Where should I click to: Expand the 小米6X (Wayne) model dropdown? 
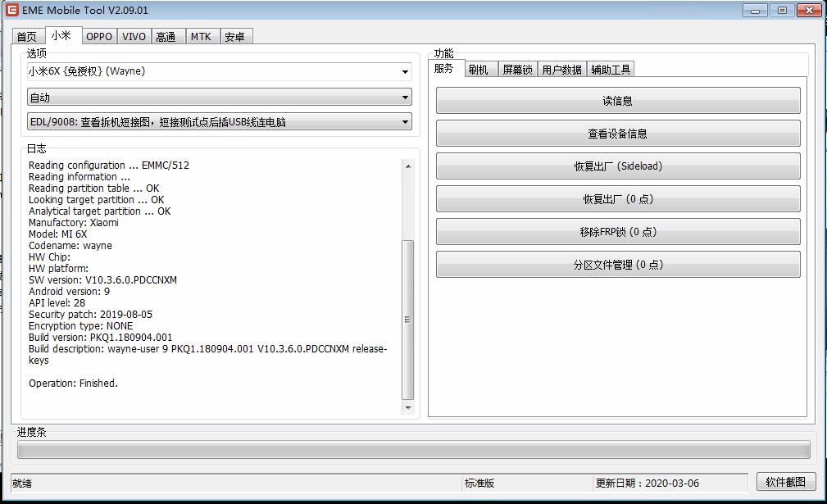pos(220,71)
